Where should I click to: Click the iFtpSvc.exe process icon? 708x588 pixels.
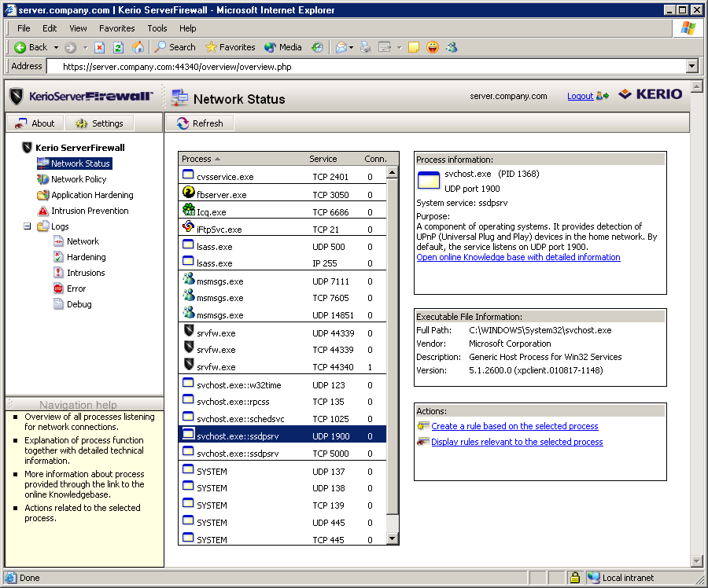(x=188, y=227)
